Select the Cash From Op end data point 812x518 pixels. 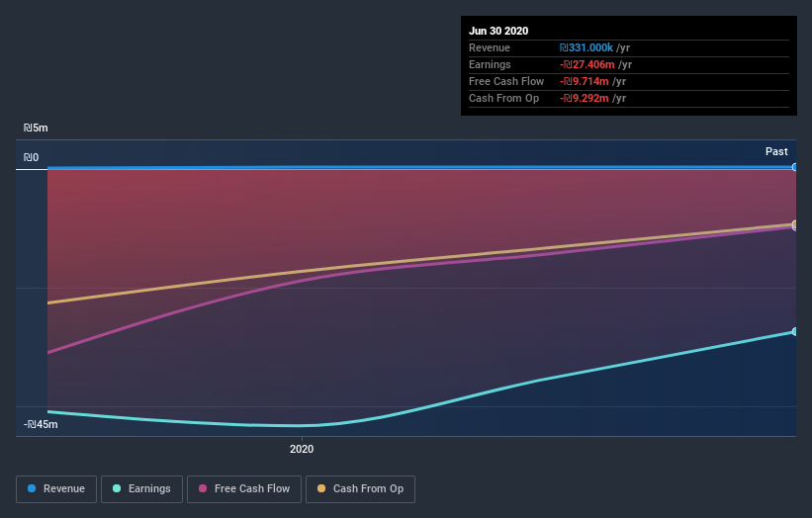794,224
